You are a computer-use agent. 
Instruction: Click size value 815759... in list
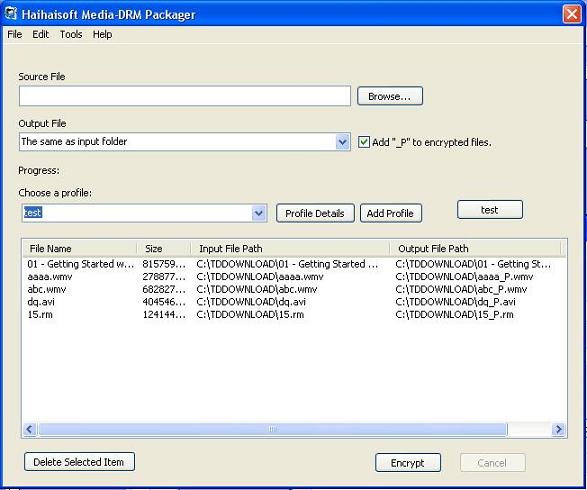tap(164, 264)
